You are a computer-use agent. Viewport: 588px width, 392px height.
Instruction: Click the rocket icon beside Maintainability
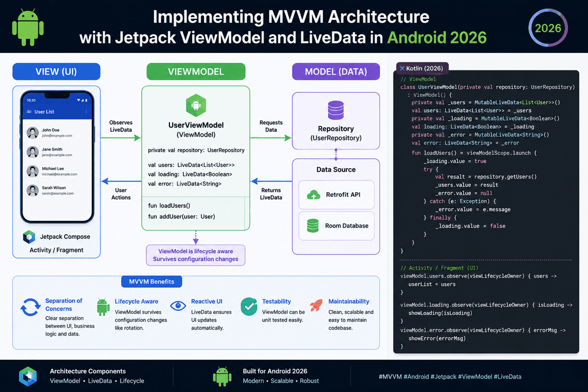[316, 306]
